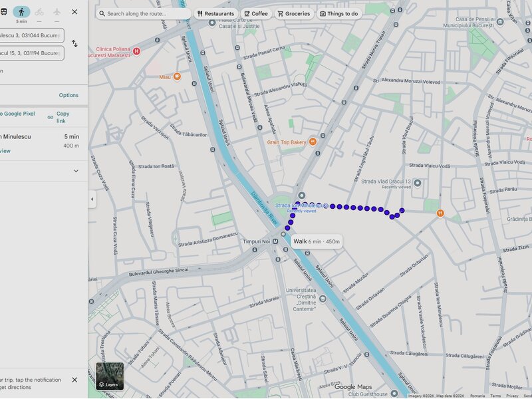
Task: Click Grain Trip Bakery restaurant pin
Action: click(312, 142)
